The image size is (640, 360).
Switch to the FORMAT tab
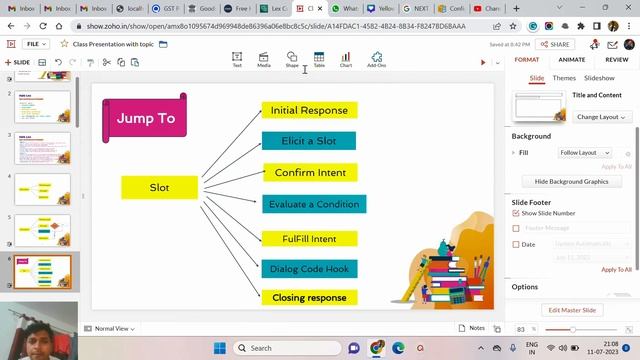pyautogui.click(x=527, y=60)
